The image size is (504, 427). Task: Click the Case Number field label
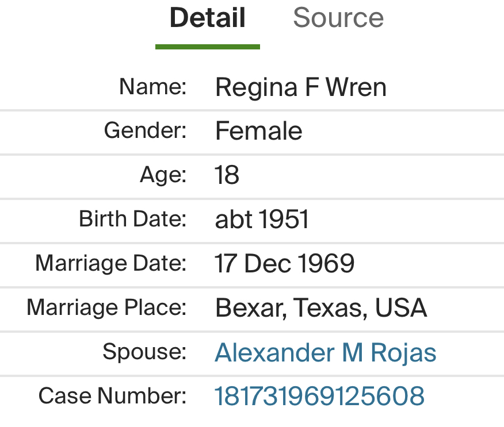(113, 395)
